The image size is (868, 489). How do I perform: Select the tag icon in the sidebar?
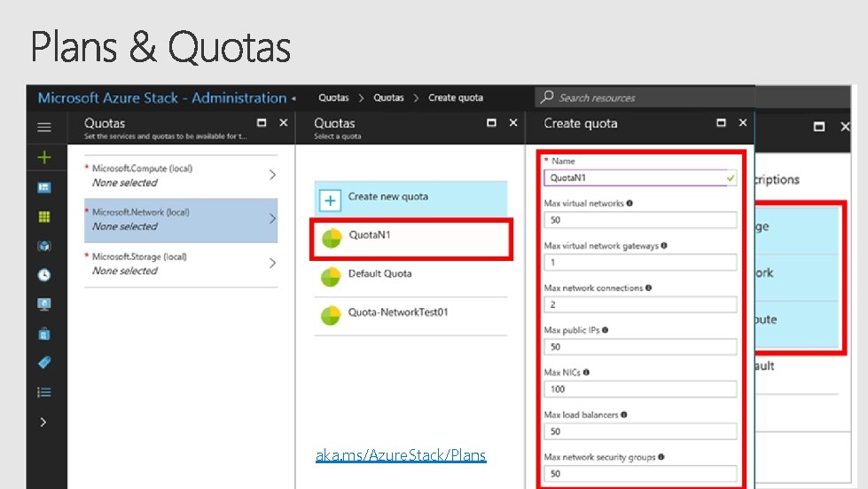coord(43,362)
